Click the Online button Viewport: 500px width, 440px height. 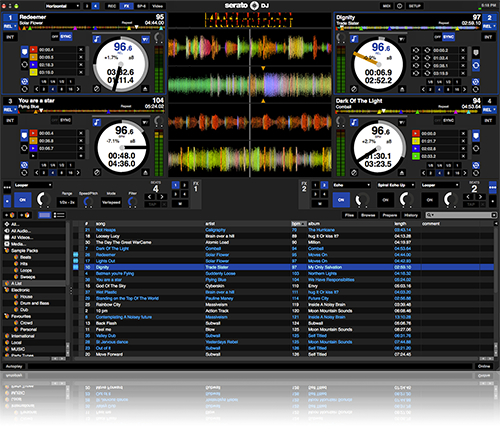[x=484, y=366]
